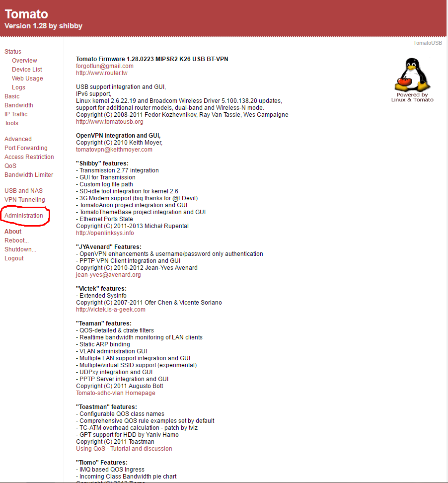View the Logs page

click(18, 87)
